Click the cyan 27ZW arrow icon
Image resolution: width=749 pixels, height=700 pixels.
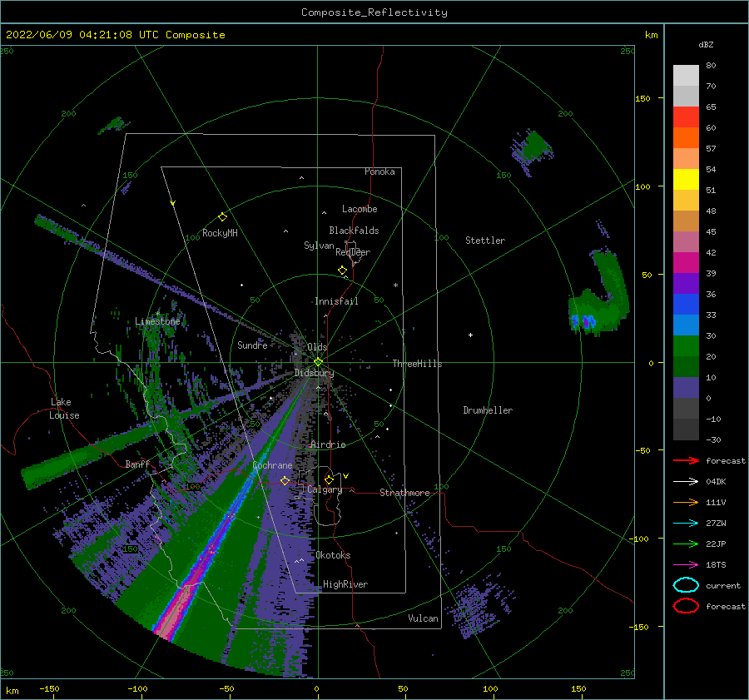tap(686, 523)
